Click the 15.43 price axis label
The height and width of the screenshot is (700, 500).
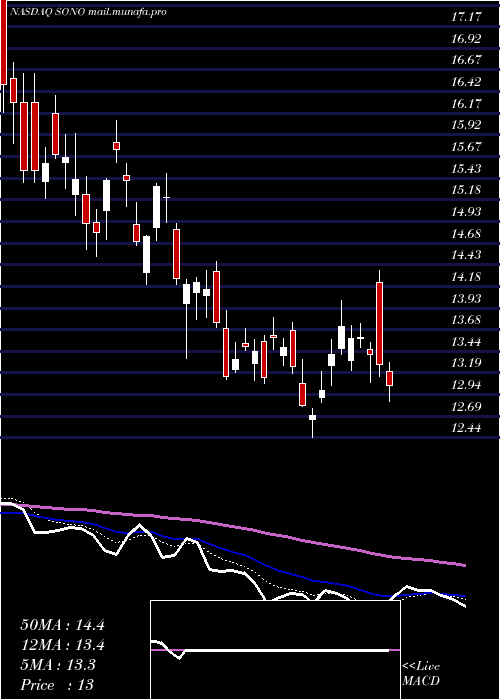466,169
